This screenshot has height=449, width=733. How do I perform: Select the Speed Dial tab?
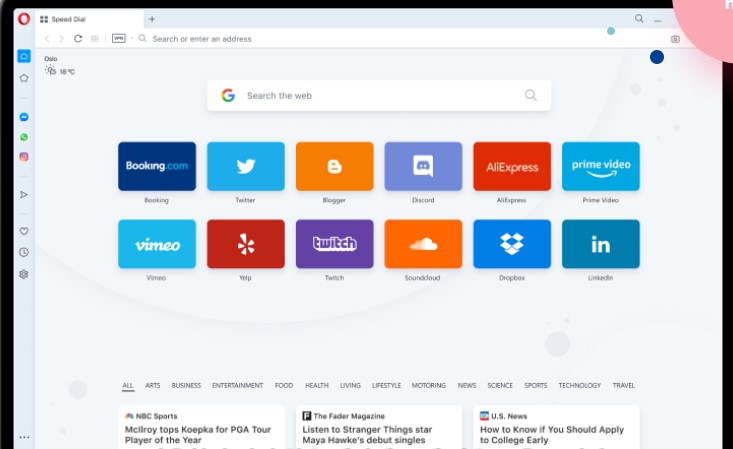tap(88, 19)
